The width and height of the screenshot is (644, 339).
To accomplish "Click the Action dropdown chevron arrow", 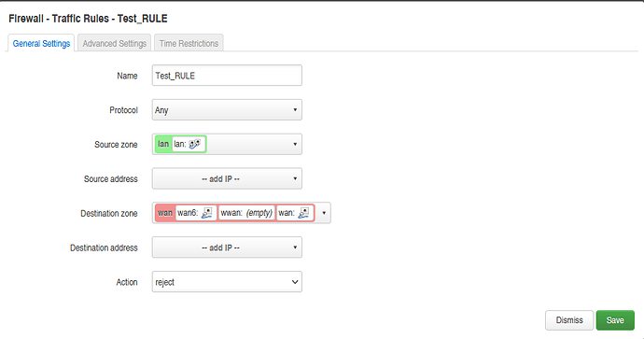I will pyautogui.click(x=295, y=282).
